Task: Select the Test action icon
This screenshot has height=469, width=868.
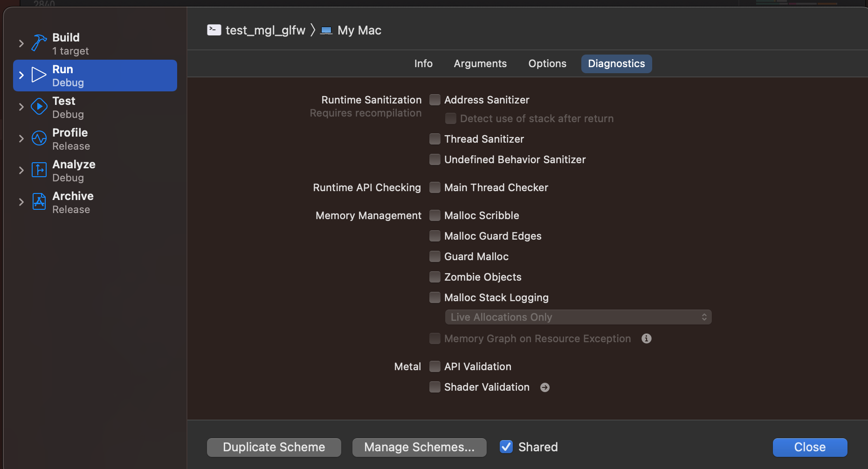Action: (x=38, y=106)
